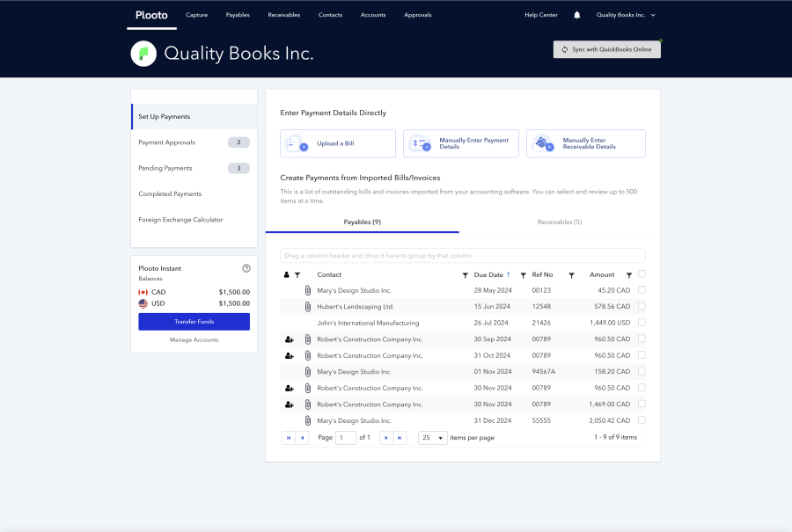Click Manually Enter Receivable Details
This screenshot has width=792, height=532.
(x=586, y=143)
